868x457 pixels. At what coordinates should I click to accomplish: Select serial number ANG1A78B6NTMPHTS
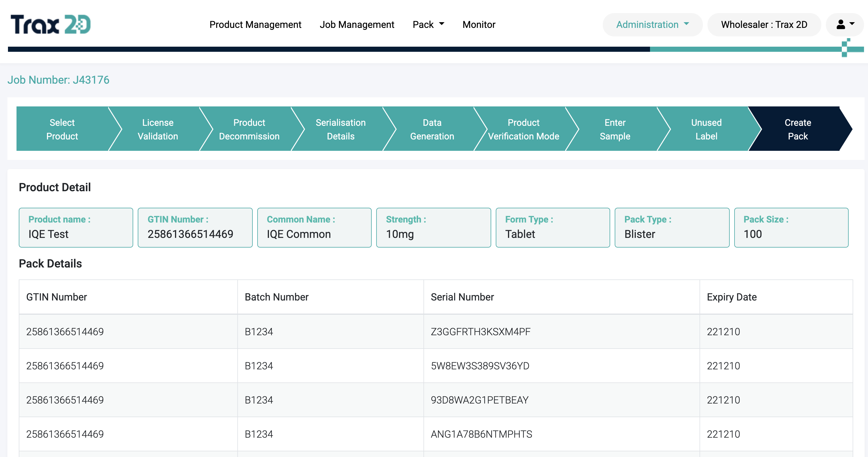pos(482,434)
